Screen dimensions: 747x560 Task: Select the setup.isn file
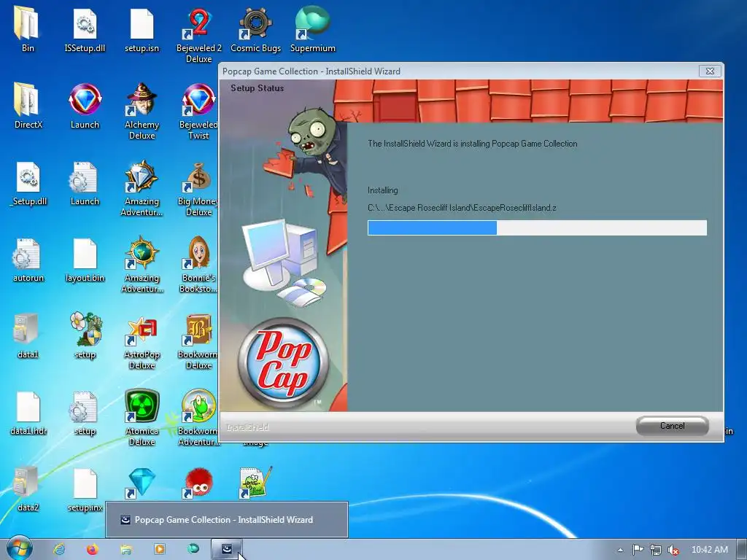coord(142,29)
